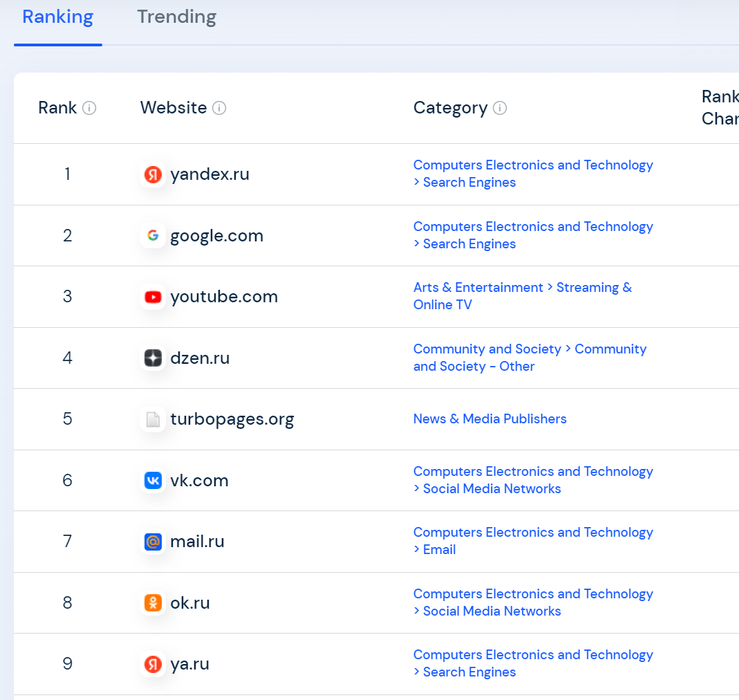Viewport: 739px width, 700px height.
Task: Click the yandex.ru favicon
Action: (153, 174)
